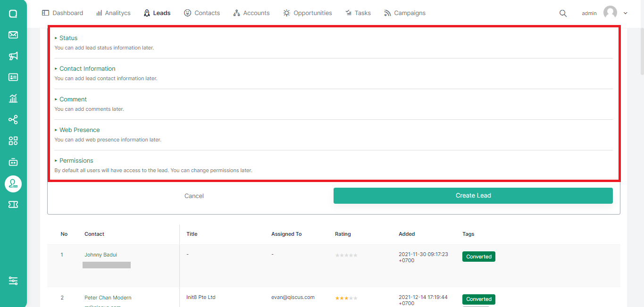Click the search magnifier icon
This screenshot has height=307, width=644.
click(563, 13)
